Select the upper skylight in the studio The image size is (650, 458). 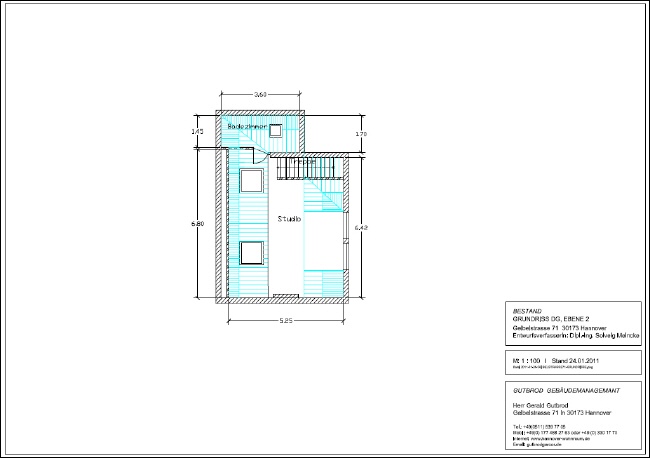(250, 182)
